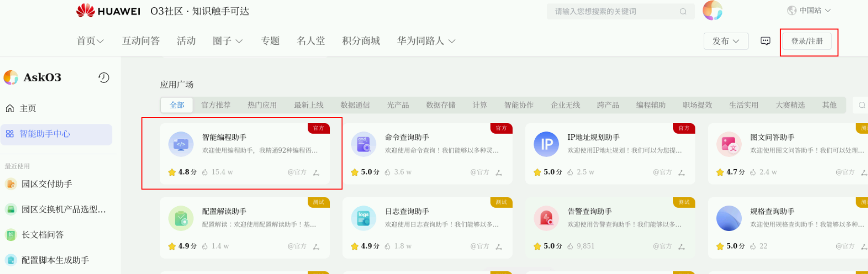Click the search magnifier icon in the top bar
The image size is (868, 274).
(683, 12)
